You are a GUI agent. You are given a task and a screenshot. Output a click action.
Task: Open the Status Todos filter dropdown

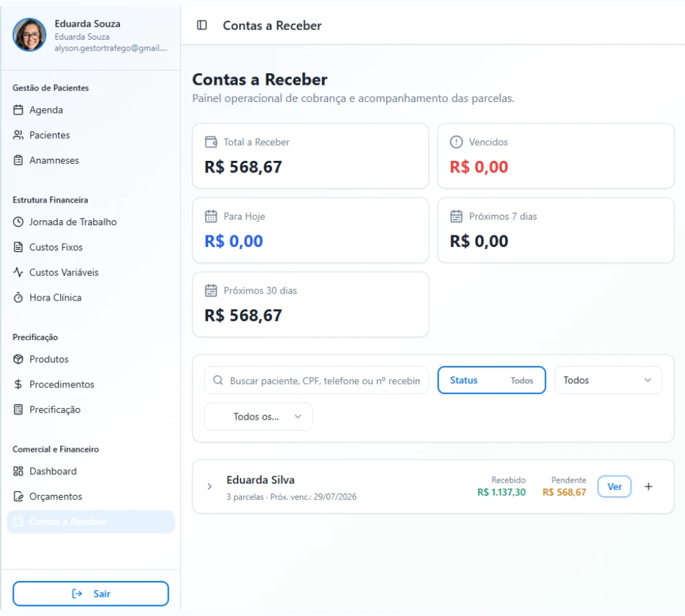point(491,381)
